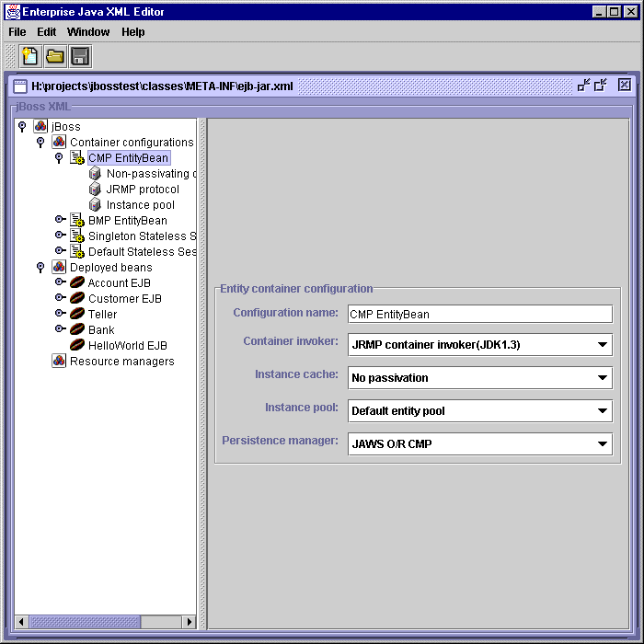The image size is (644, 644).
Task: Click the Deployed beans folder icon
Action: pos(59,268)
